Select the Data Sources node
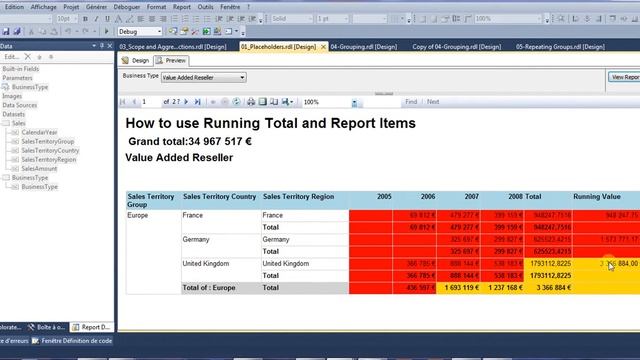The image size is (640, 360). tap(20, 105)
